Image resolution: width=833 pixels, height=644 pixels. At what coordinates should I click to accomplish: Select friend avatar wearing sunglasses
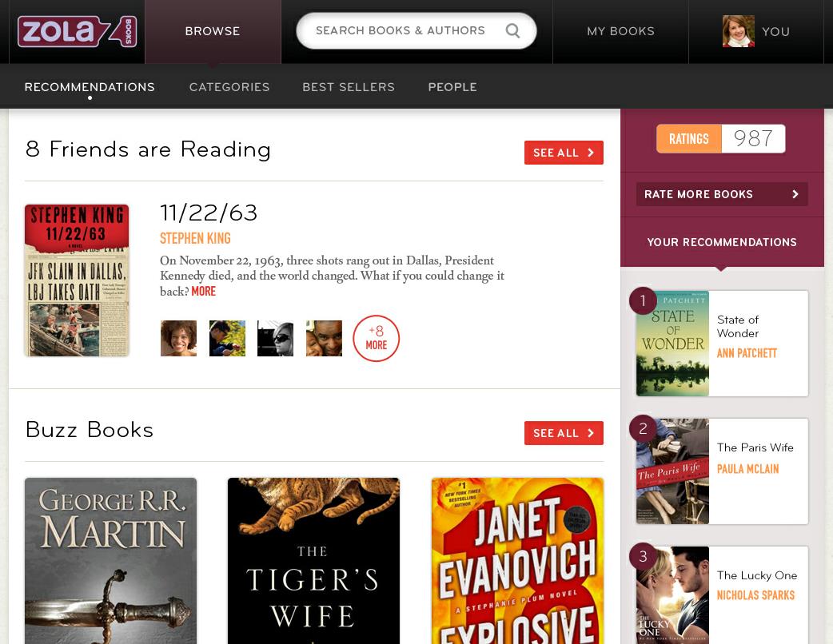pyautogui.click(x=275, y=338)
